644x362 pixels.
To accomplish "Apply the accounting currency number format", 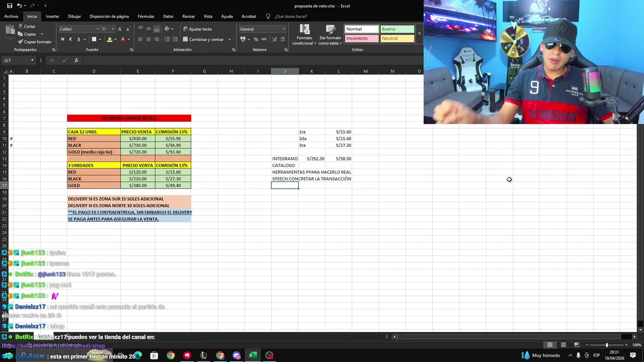I will [x=243, y=39].
